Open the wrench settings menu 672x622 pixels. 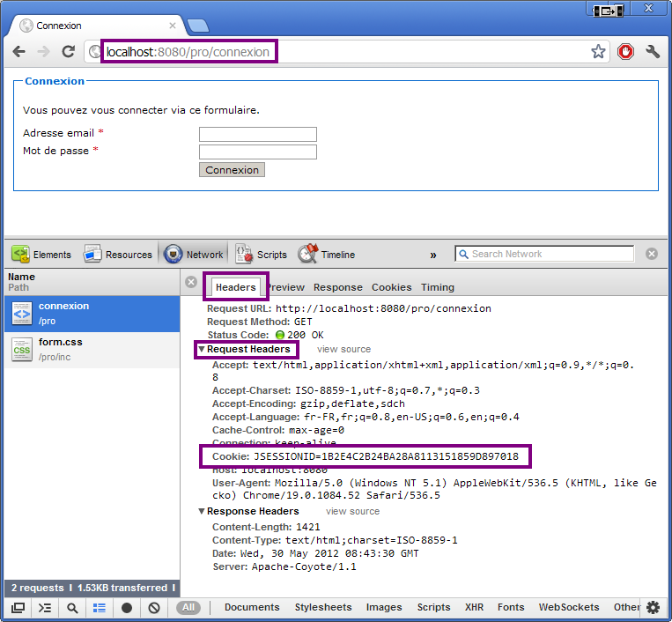[x=653, y=52]
